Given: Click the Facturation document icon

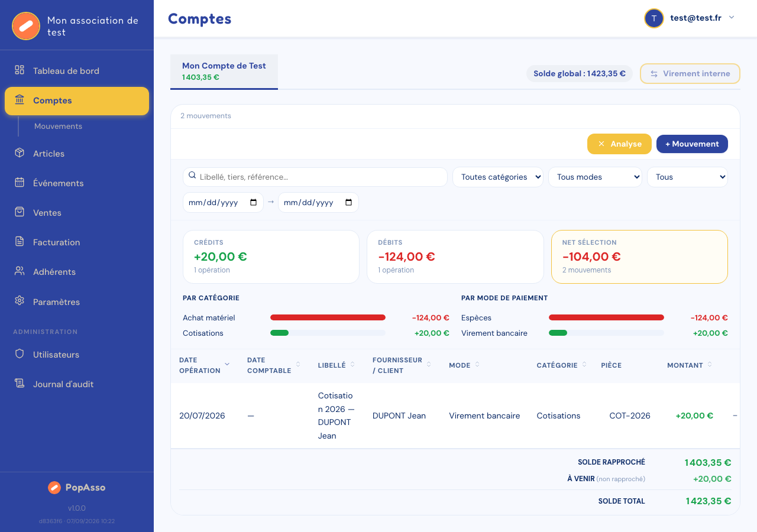Looking at the screenshot, I should coord(20,242).
